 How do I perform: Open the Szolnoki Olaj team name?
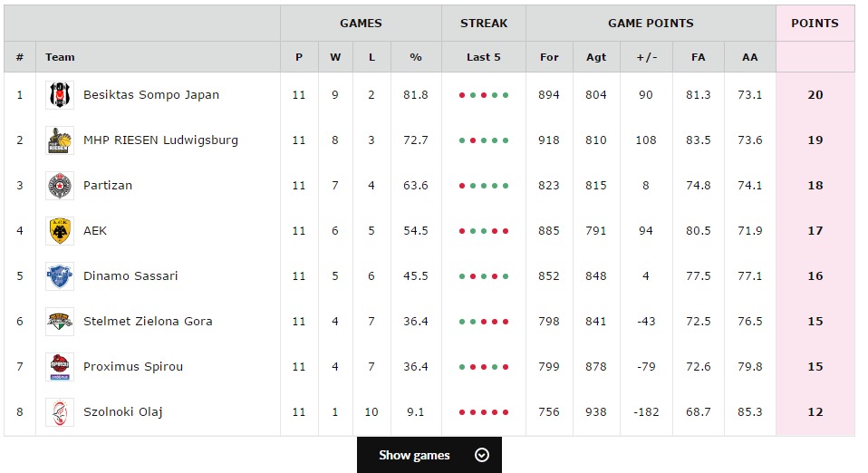pyautogui.click(x=122, y=412)
